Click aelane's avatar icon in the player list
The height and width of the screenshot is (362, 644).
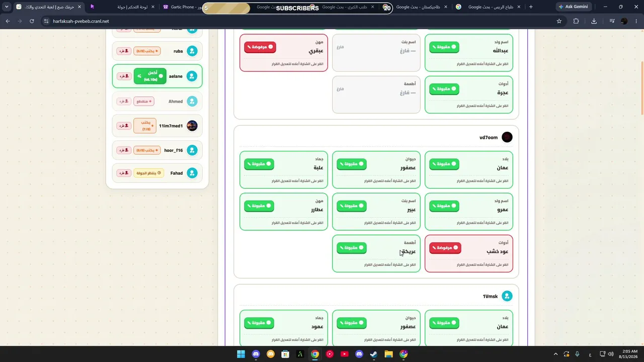(192, 76)
